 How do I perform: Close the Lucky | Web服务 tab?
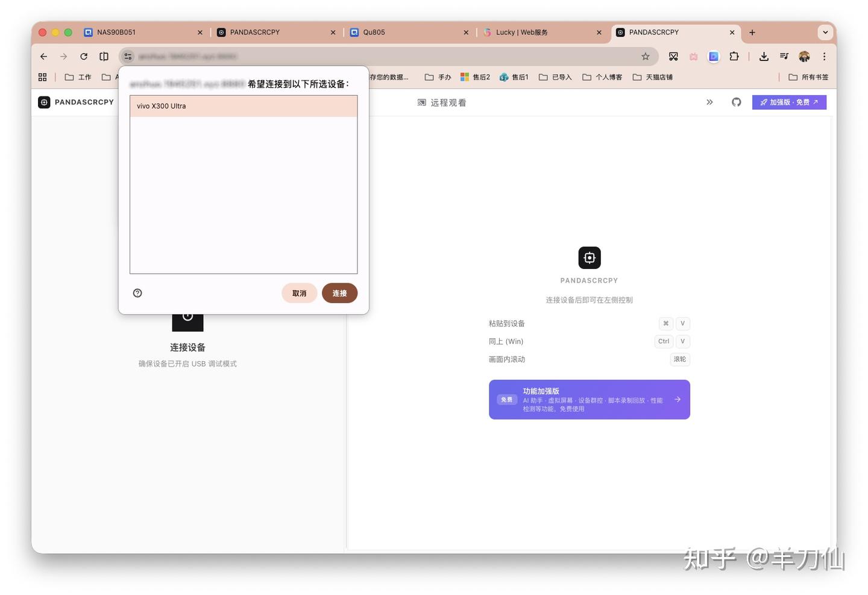[599, 33]
